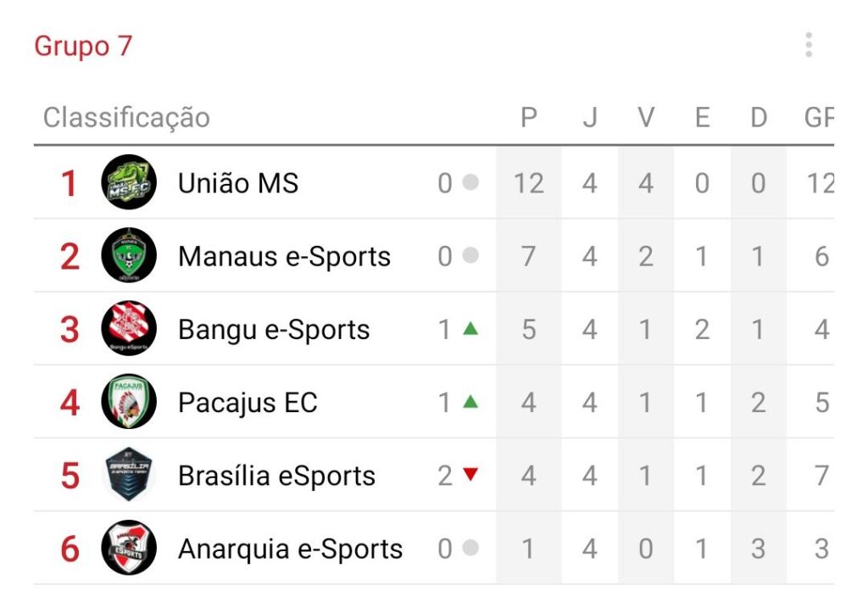This screenshot has height=613, width=868.
Task: Click the red down arrow beside Brasília
Action: (470, 475)
